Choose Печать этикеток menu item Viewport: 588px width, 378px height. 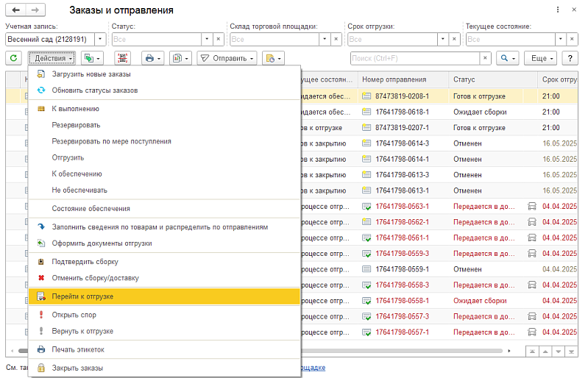[x=164, y=349]
